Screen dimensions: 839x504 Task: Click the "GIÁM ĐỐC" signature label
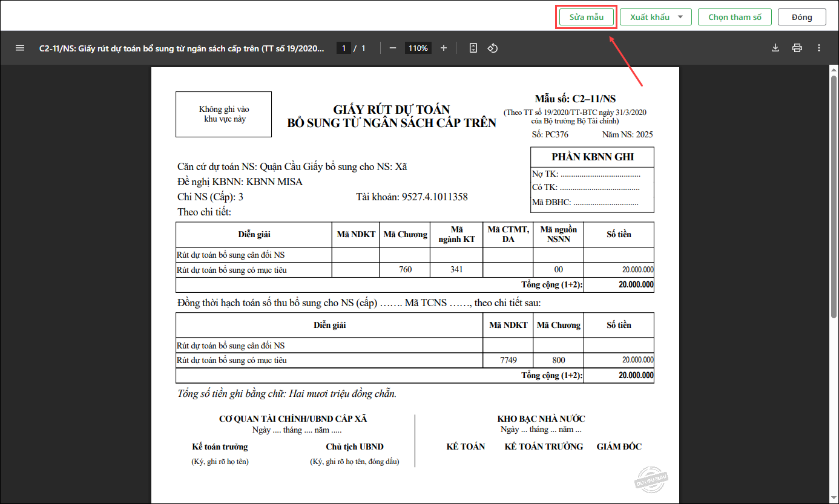619,447
